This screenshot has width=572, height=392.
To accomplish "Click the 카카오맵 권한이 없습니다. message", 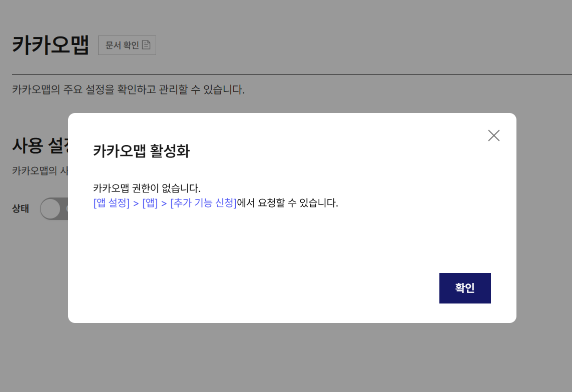I will 147,188.
